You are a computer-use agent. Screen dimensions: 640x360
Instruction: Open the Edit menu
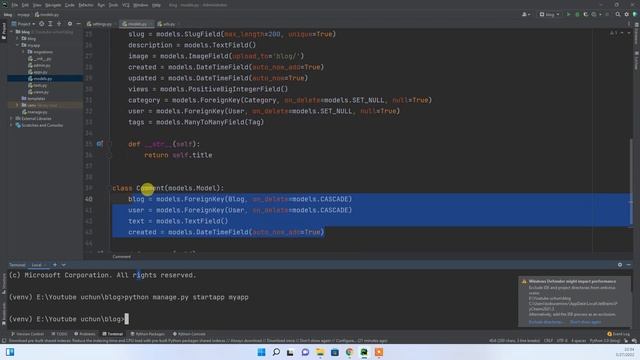(x=25, y=5)
